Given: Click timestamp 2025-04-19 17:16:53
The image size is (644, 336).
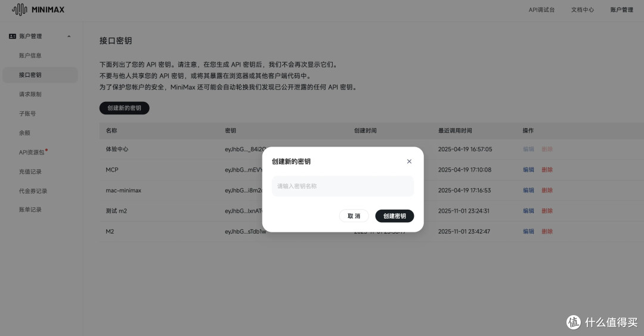Looking at the screenshot, I should 465,190.
